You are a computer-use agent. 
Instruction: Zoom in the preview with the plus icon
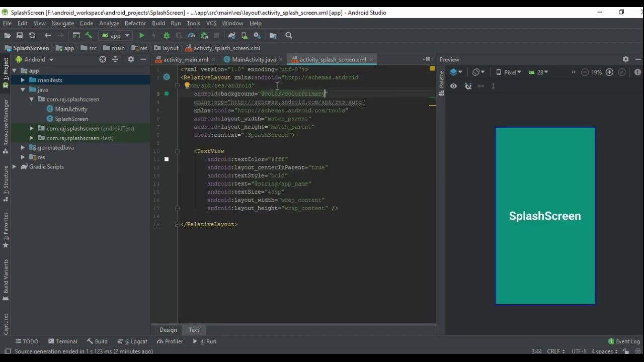pyautogui.click(x=609, y=72)
